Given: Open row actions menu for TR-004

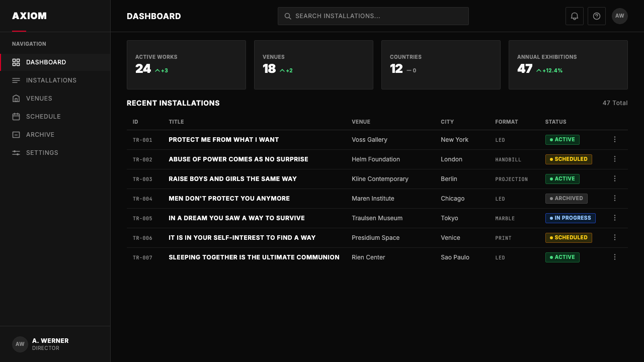Looking at the screenshot, I should tap(615, 199).
